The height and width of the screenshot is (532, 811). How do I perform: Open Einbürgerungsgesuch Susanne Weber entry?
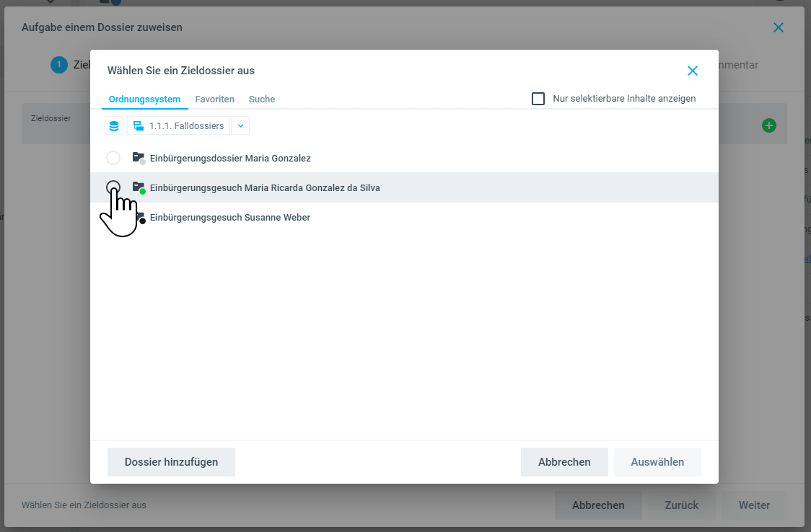229,217
